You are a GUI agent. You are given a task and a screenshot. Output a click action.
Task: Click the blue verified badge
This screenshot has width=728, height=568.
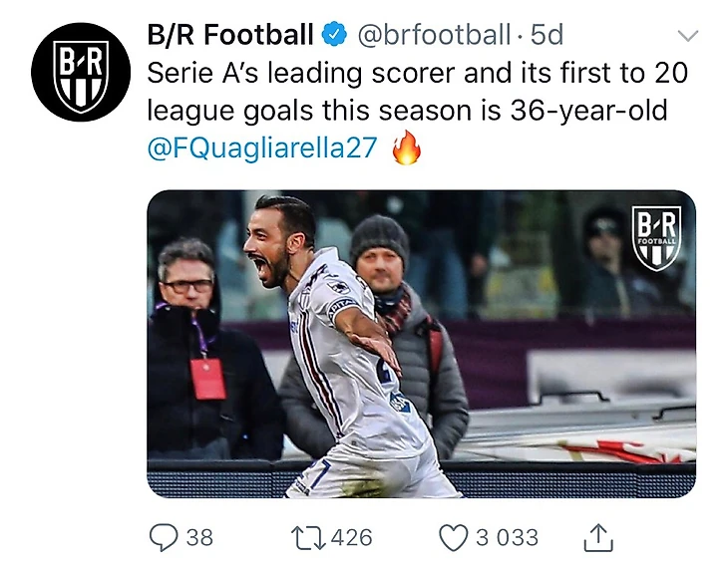[336, 36]
